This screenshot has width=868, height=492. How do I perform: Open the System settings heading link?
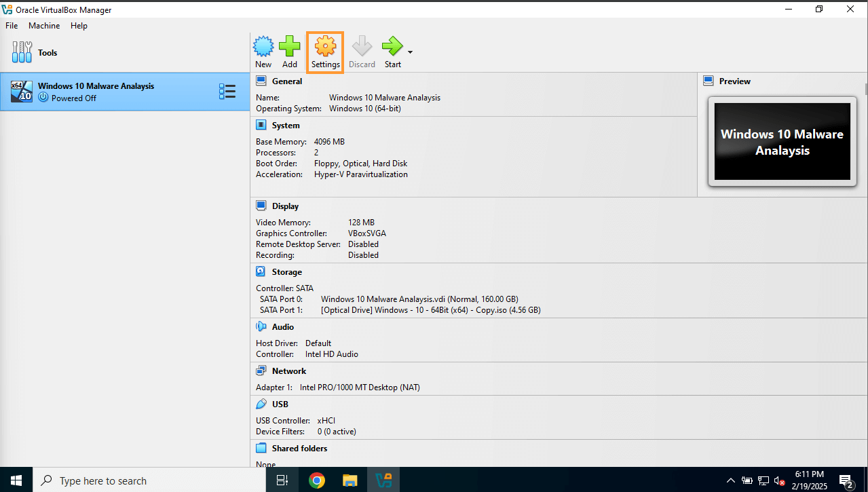[x=286, y=126]
